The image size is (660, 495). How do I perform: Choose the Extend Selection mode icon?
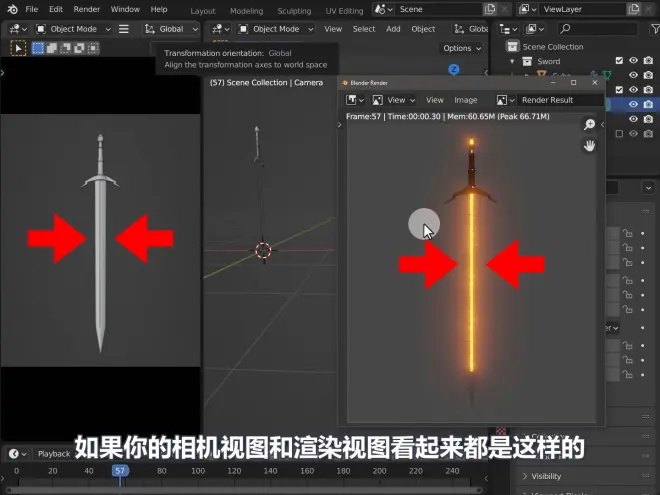[x=52, y=48]
